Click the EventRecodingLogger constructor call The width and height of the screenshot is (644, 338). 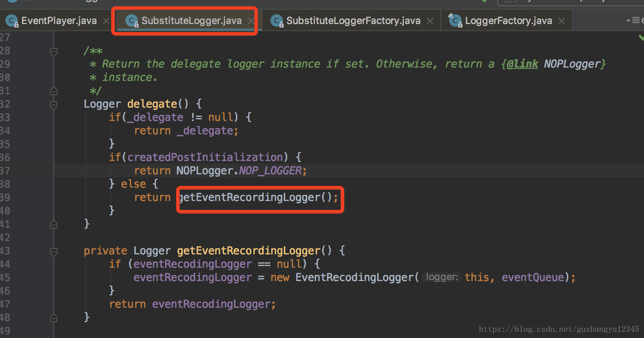point(355,278)
